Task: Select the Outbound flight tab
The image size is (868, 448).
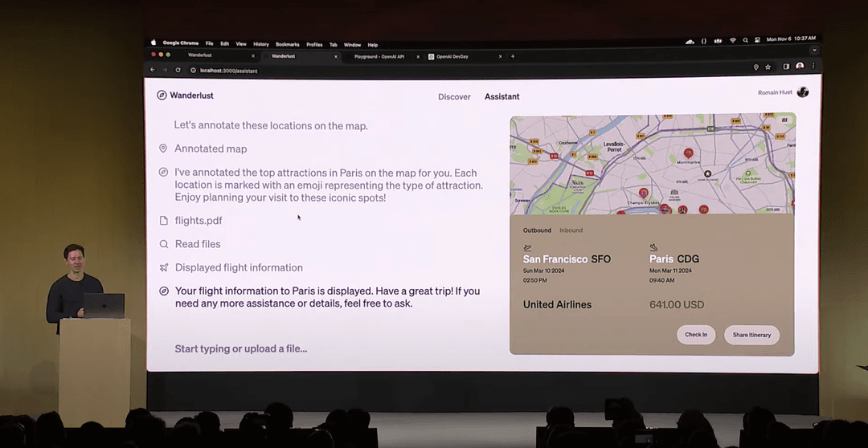Action: tap(537, 230)
